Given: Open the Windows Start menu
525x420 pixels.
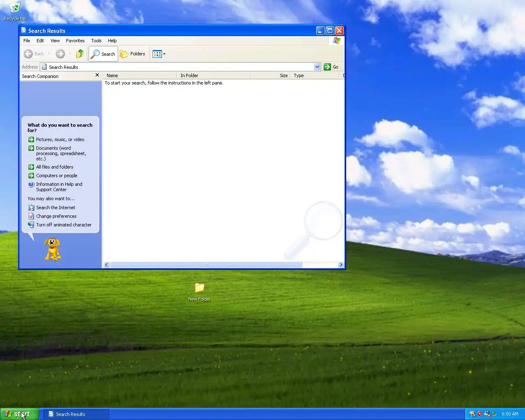Looking at the screenshot, I should click(x=20, y=414).
